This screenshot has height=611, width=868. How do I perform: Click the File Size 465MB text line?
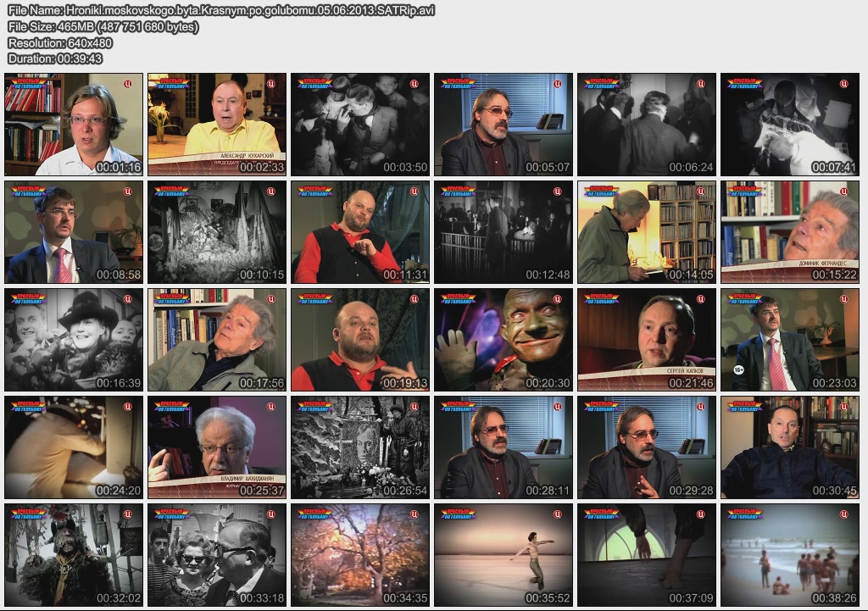[x=103, y=27]
